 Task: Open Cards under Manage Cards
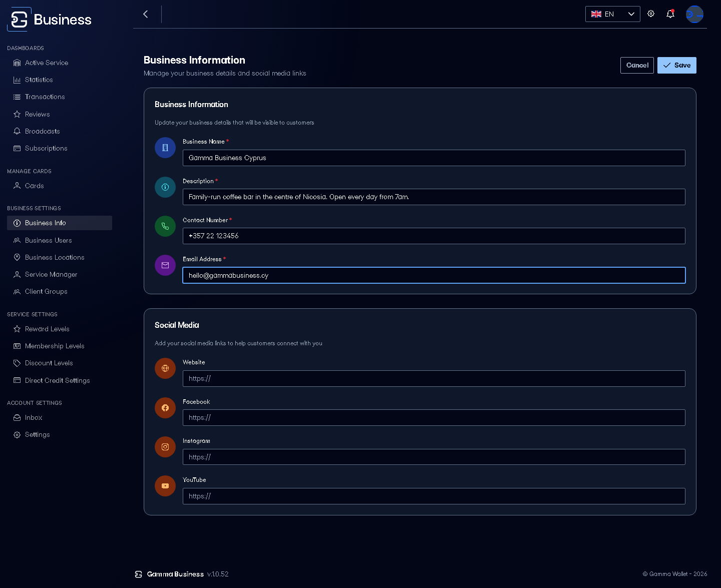(60, 186)
